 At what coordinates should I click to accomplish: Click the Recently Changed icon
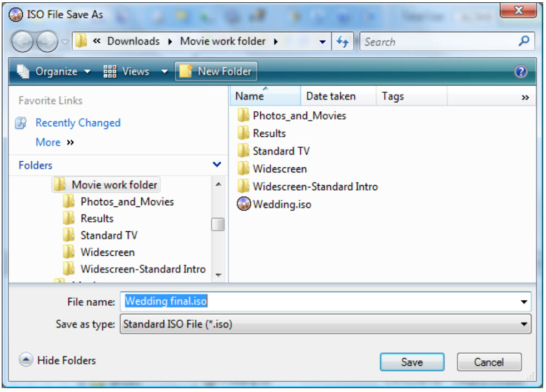pyautogui.click(x=21, y=123)
